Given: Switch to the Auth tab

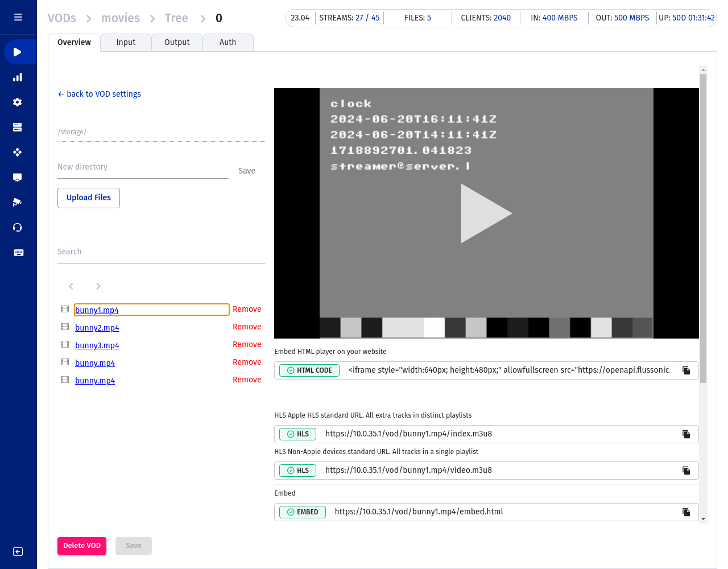Looking at the screenshot, I should pyautogui.click(x=227, y=43).
